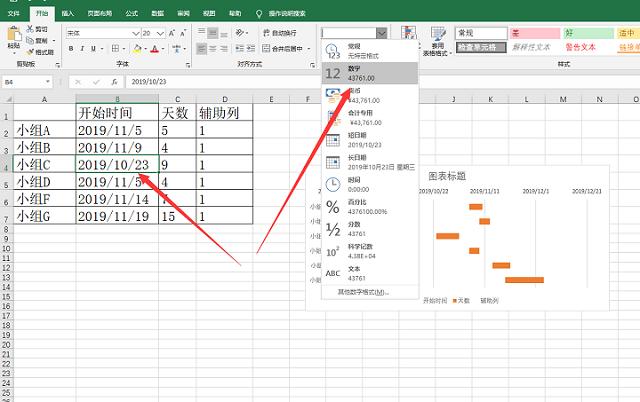Choose Fraction (分数) format option

pos(370,229)
